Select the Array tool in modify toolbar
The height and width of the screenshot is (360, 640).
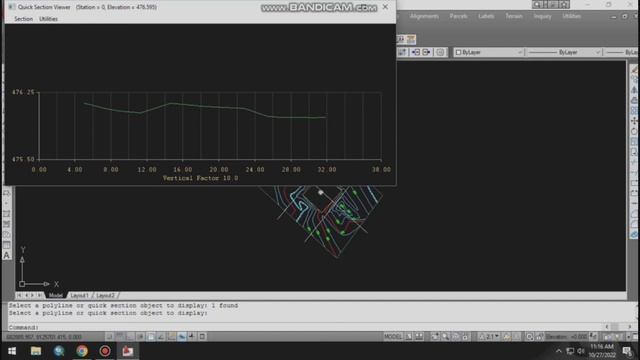634,111
